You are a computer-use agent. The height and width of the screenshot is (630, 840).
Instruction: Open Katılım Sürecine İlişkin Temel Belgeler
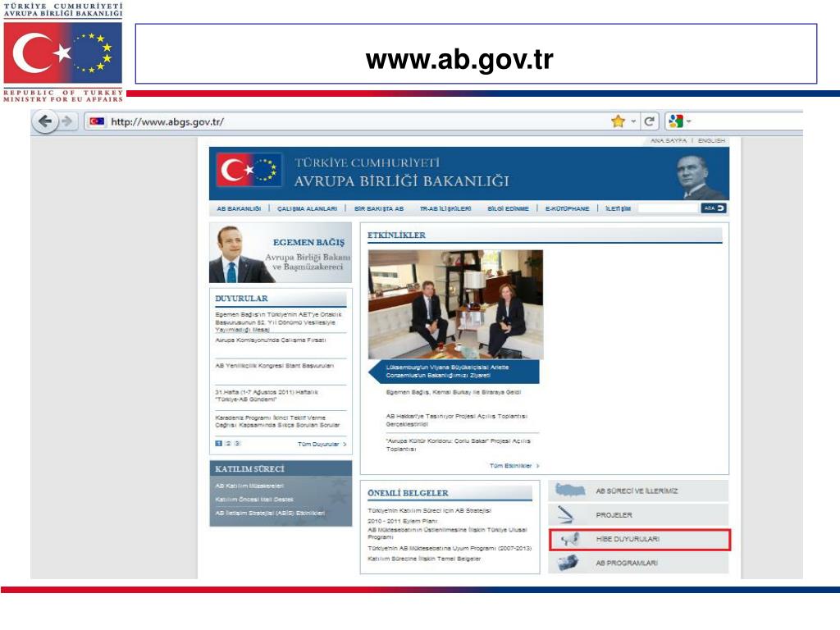pos(424,559)
